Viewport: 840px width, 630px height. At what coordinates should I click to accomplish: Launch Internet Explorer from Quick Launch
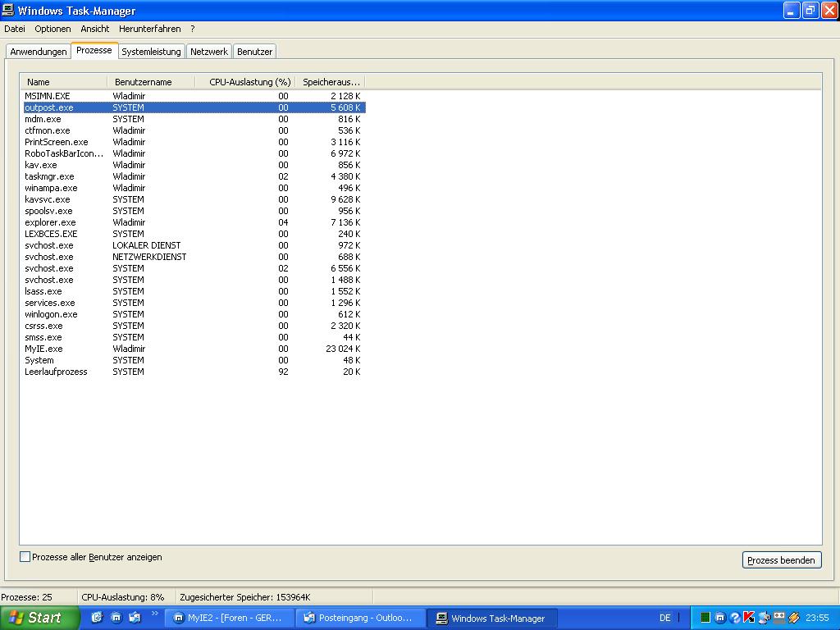tap(97, 617)
